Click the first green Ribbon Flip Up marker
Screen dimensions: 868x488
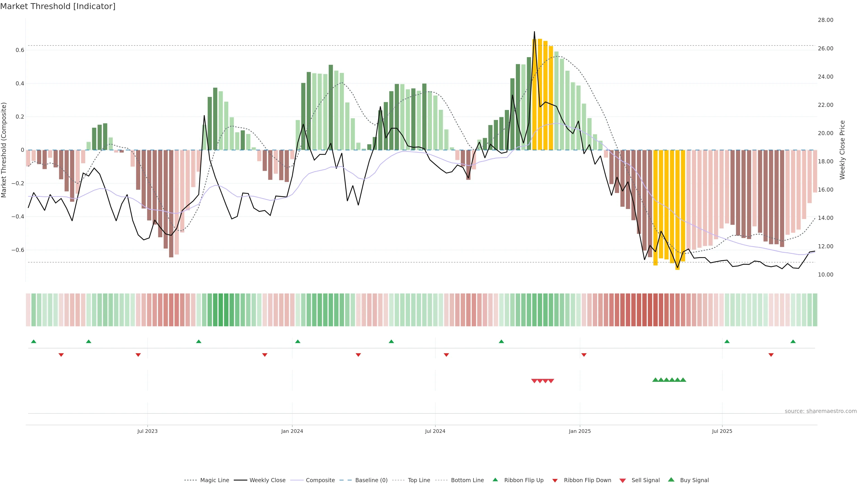34,342
